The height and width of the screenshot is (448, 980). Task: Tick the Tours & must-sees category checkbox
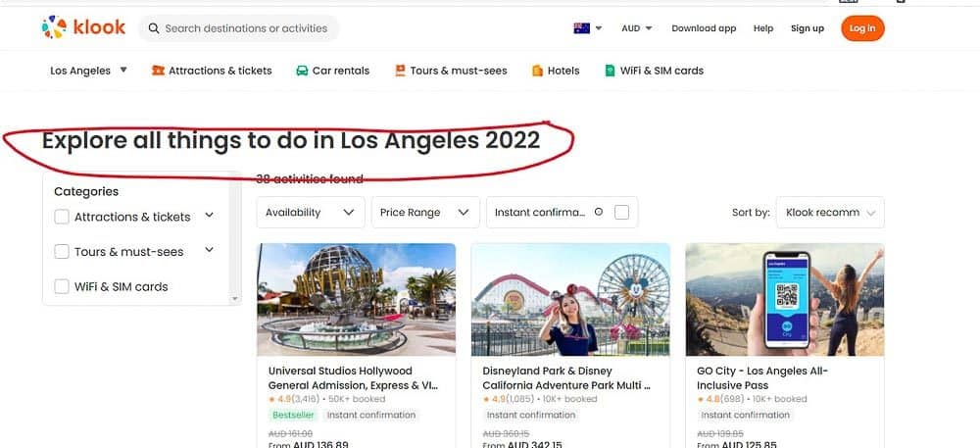(x=61, y=252)
